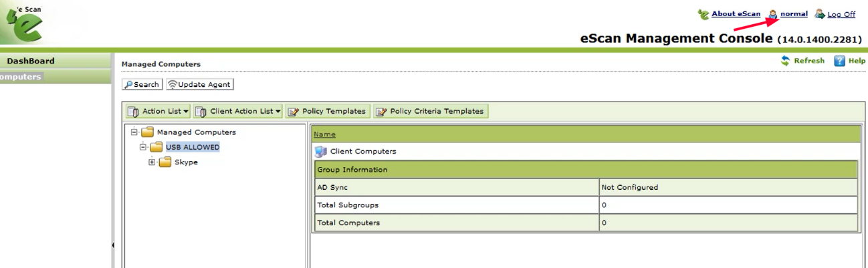Open the Action List dropdown
This screenshot has height=268, width=868.
click(158, 111)
